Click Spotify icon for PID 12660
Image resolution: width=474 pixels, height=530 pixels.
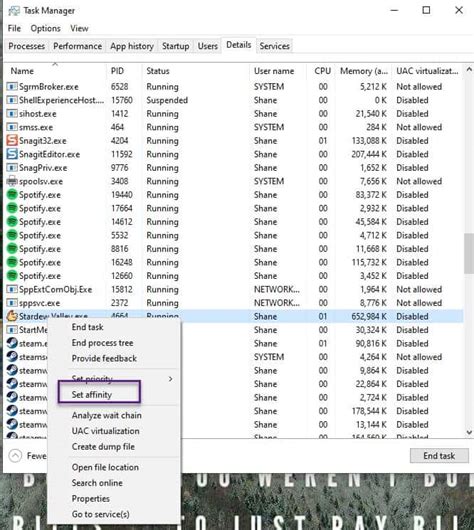click(12, 276)
